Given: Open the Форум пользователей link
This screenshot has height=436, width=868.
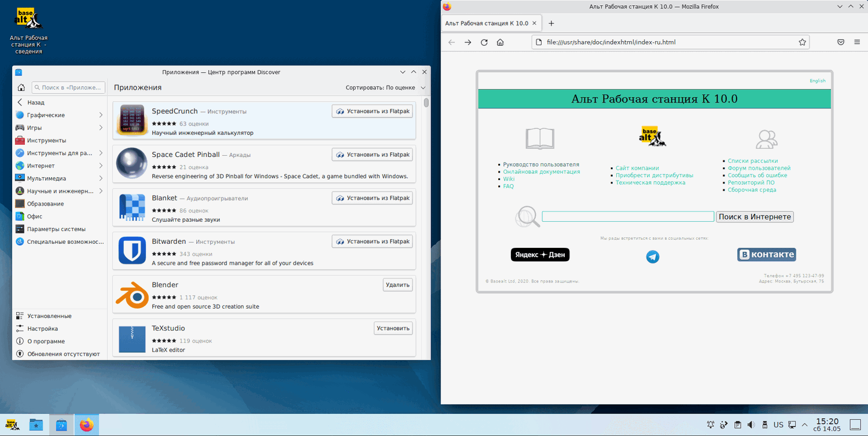Looking at the screenshot, I should [x=759, y=168].
